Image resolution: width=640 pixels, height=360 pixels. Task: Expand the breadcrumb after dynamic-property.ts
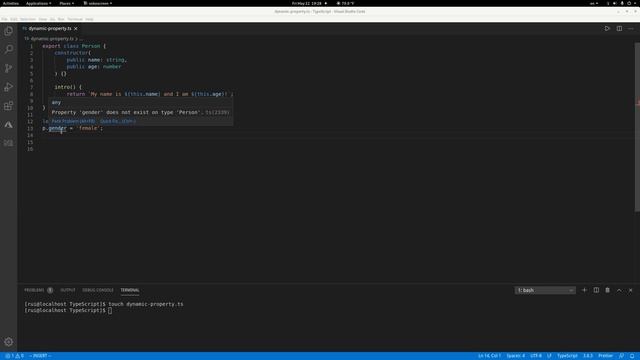81,39
